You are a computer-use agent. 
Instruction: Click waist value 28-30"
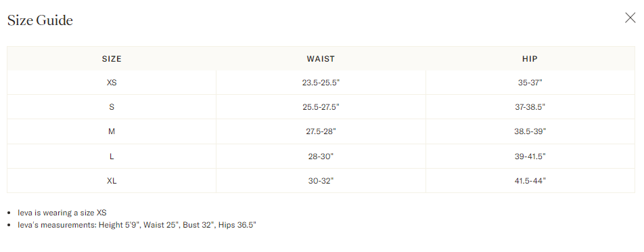coord(321,156)
